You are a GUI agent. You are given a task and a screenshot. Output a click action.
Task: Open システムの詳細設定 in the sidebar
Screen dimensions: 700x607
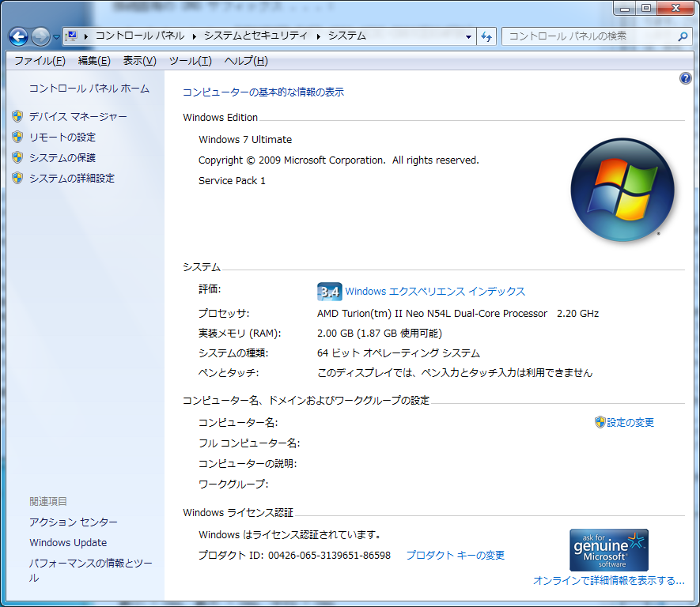72,178
